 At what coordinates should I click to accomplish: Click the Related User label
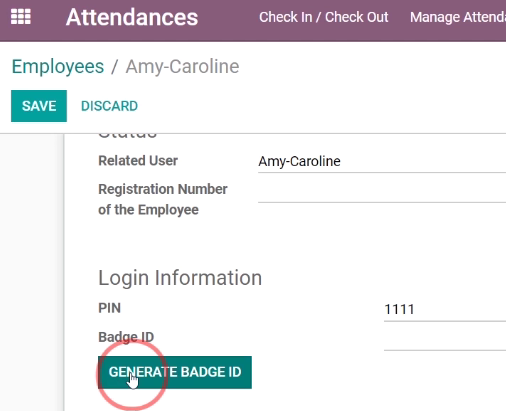pyautogui.click(x=138, y=161)
